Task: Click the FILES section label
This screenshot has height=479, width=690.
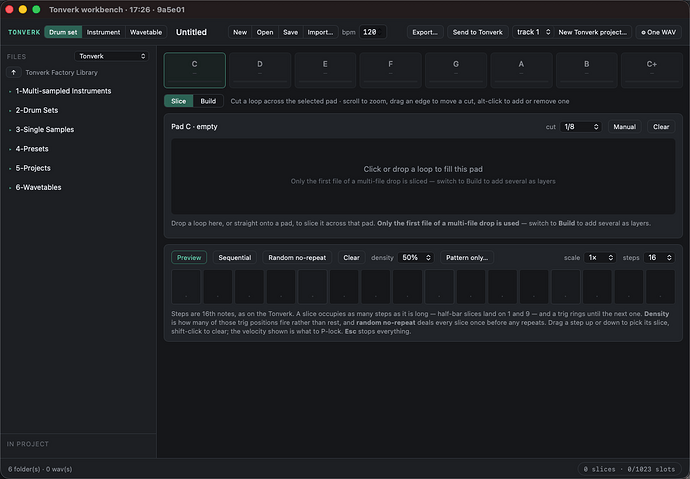Action: click(16, 57)
